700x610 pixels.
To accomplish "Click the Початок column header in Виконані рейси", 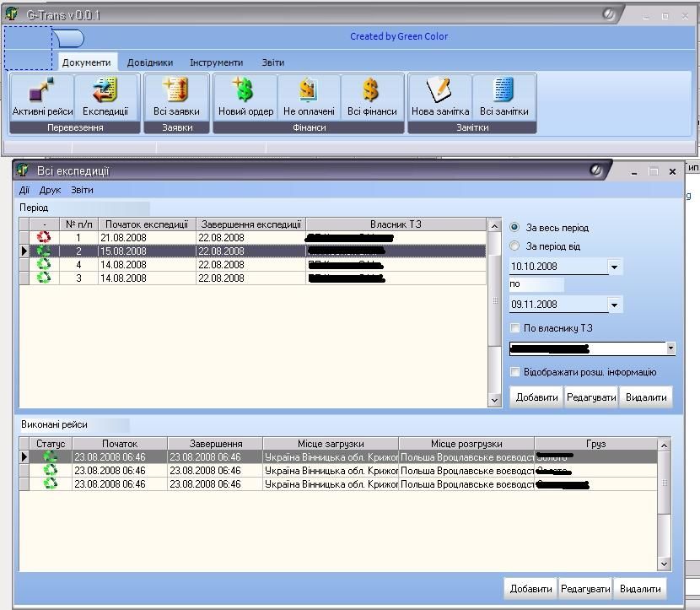I will coord(120,444).
